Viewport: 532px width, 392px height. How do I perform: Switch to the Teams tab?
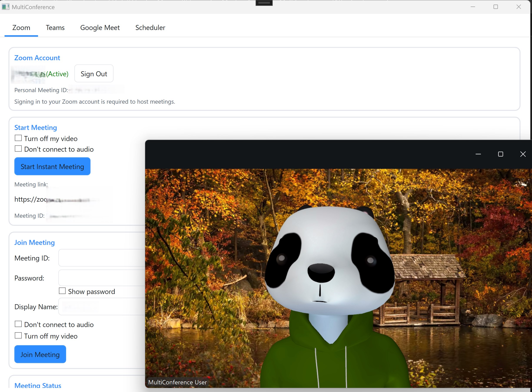click(55, 28)
